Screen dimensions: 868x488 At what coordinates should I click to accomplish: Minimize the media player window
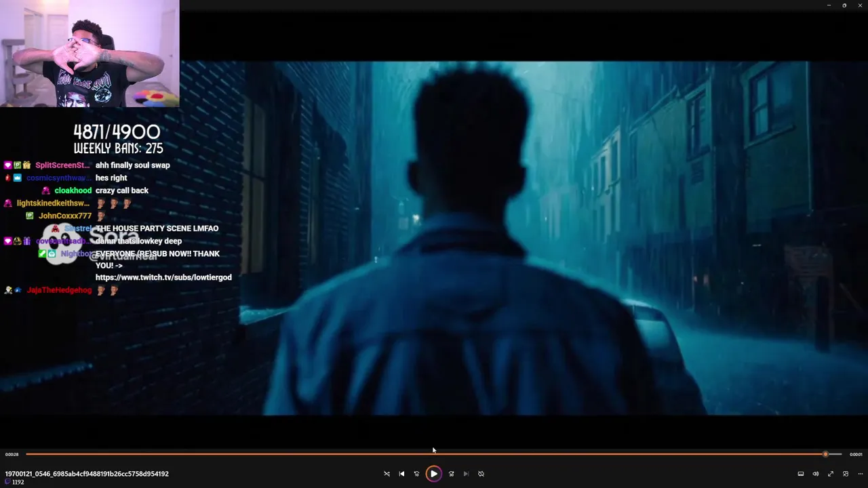click(x=829, y=5)
